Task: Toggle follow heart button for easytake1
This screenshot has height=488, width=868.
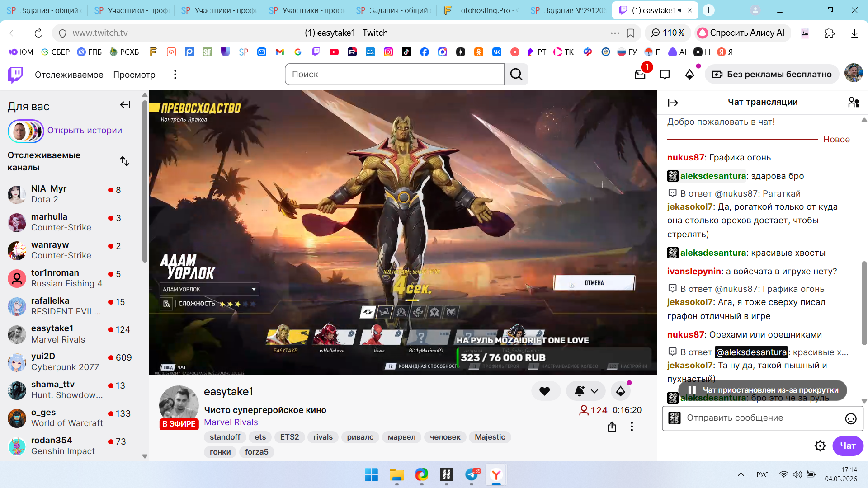Action: pos(545,391)
